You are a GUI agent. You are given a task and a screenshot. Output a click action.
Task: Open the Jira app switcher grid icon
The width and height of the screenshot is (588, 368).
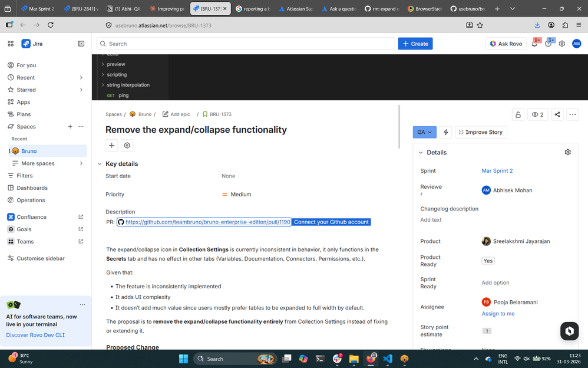coord(11,44)
